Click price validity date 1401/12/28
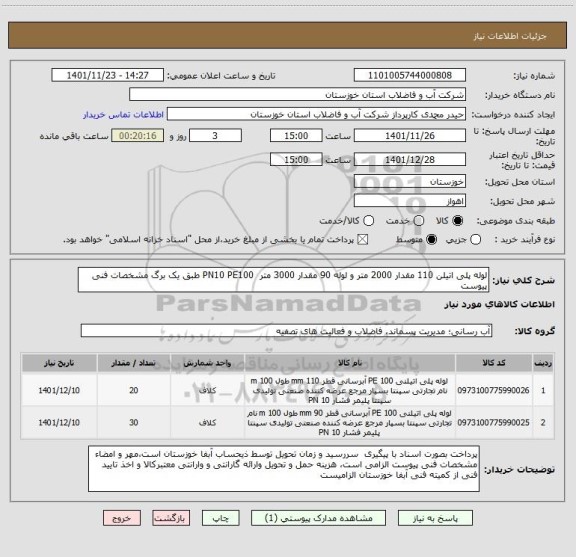Screen dimensions: 576x557 (x=410, y=159)
